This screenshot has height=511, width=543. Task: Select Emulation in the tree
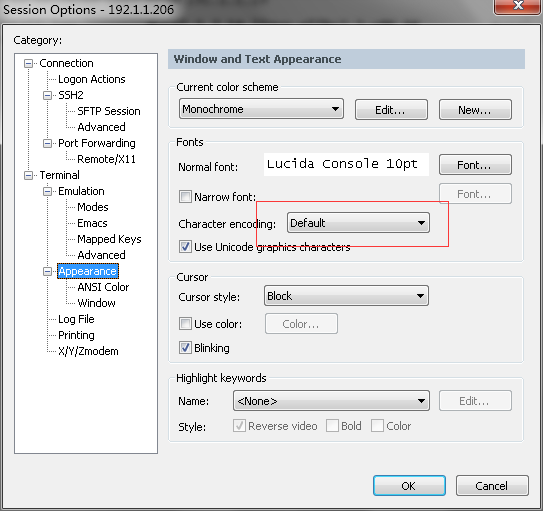pos(81,191)
